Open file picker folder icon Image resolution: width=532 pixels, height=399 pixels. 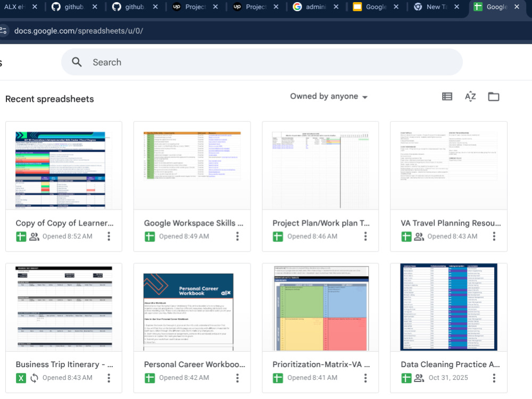[493, 97]
